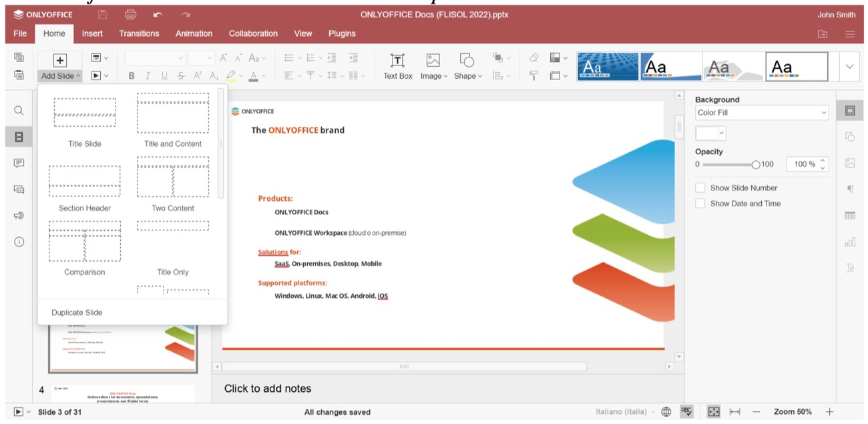Toggle italic formatting
868x424 pixels.
coord(148,75)
